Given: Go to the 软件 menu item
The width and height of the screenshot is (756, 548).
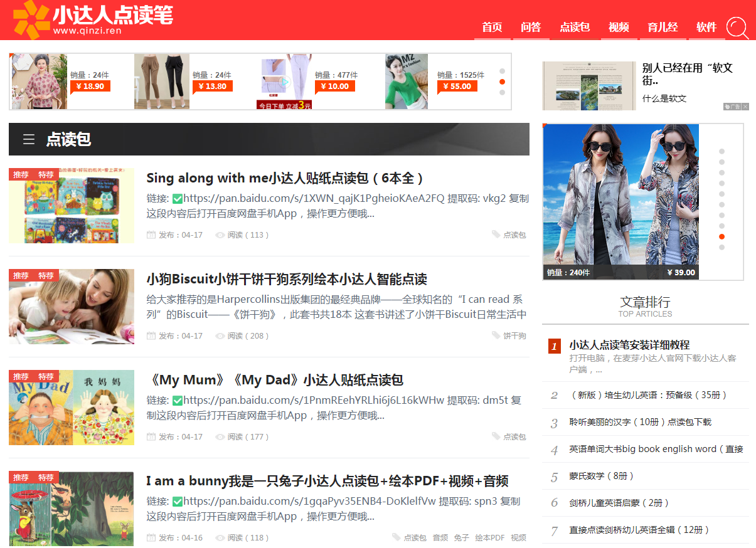Looking at the screenshot, I should [706, 28].
